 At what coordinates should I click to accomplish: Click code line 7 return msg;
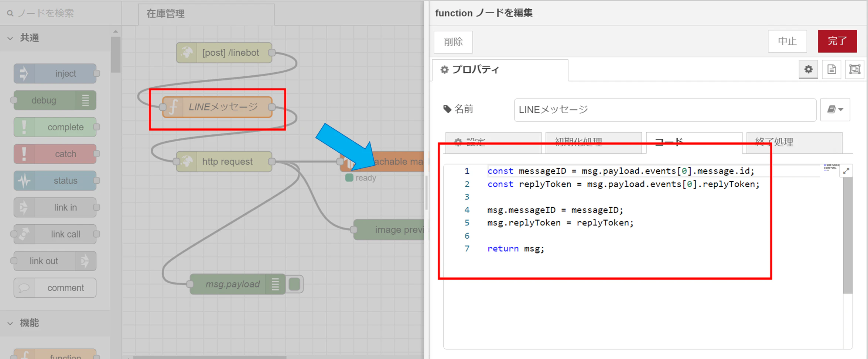pyautogui.click(x=516, y=249)
